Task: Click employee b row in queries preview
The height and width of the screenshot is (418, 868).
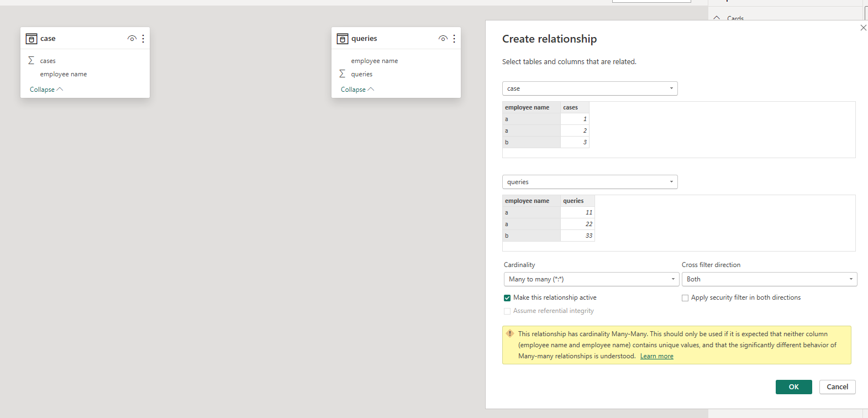Action: point(532,236)
